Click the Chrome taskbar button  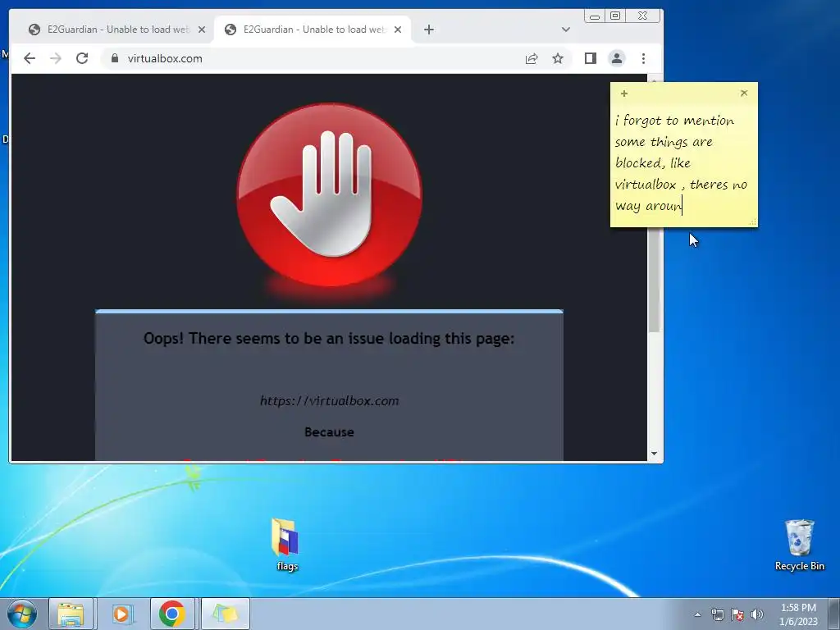click(172, 614)
